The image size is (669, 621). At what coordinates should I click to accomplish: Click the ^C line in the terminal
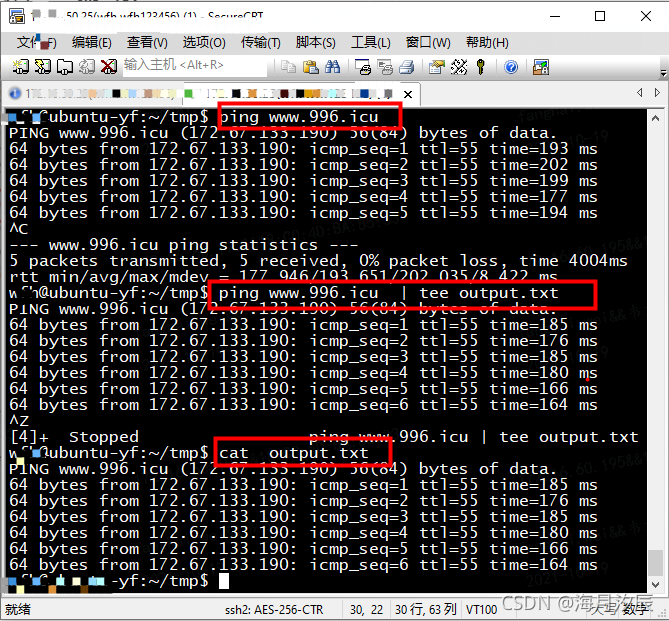pos(19,229)
